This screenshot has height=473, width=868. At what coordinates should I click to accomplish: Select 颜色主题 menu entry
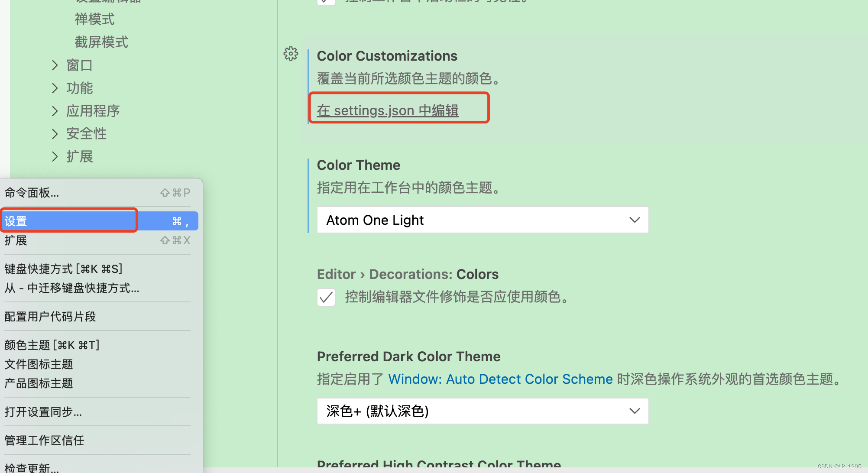(52, 345)
